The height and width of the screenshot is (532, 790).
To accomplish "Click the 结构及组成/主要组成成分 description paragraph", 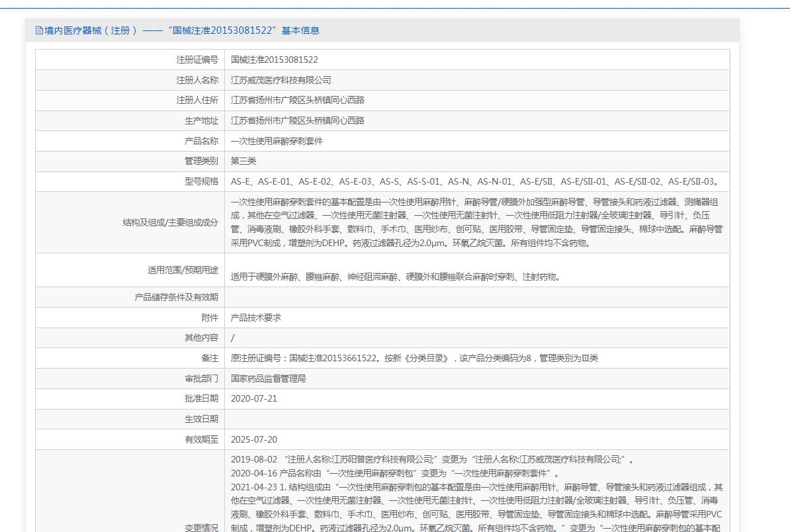I will click(x=476, y=222).
